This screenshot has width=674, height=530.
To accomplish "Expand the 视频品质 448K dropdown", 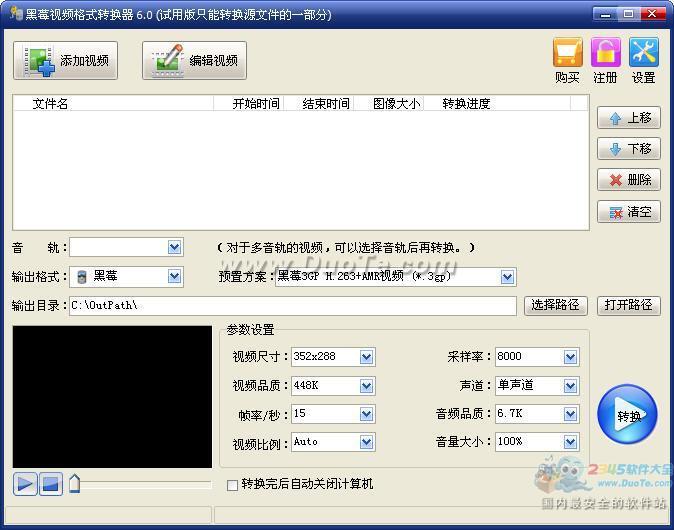I will coord(366,386).
